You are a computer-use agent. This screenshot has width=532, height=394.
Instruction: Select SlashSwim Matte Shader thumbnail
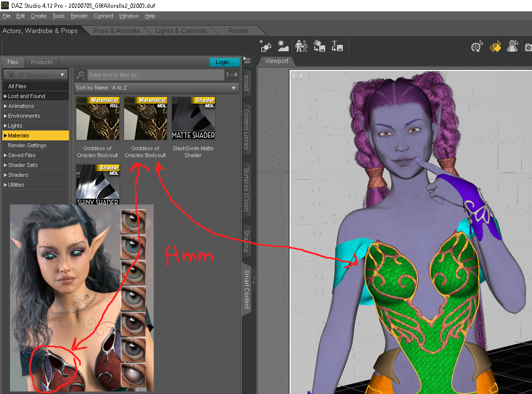coord(193,119)
